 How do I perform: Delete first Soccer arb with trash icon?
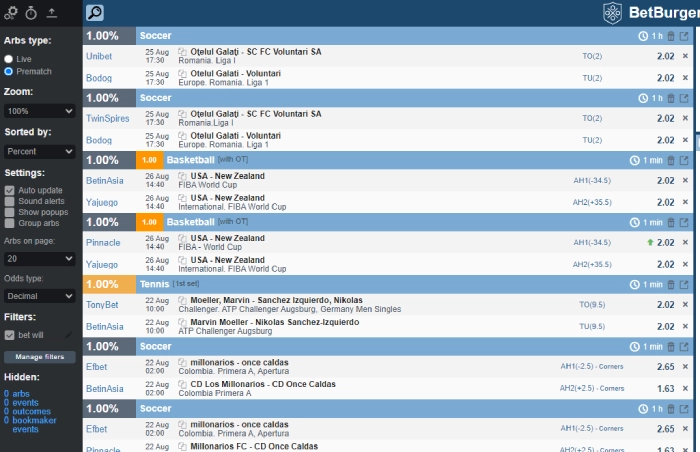[671, 36]
